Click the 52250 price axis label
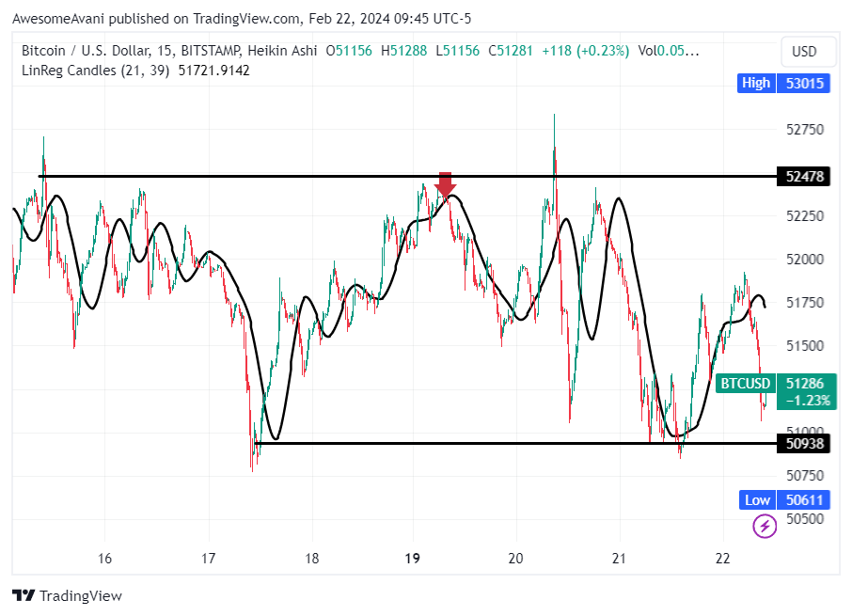Image resolution: width=852 pixels, height=616 pixels. 805,216
